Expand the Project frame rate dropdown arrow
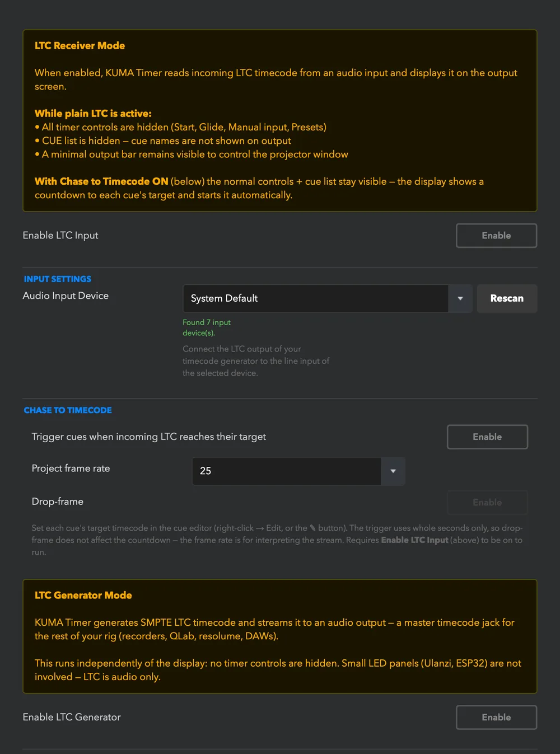The width and height of the screenshot is (560, 754). 393,471
